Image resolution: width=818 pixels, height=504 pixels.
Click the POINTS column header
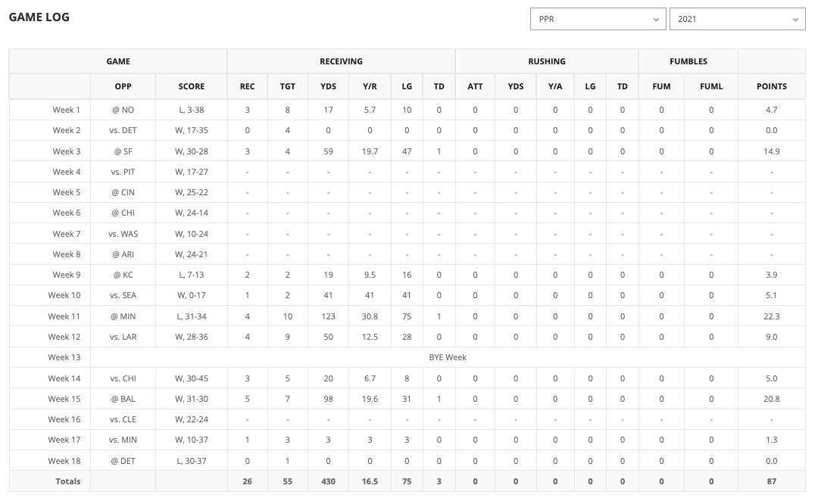coord(772,86)
